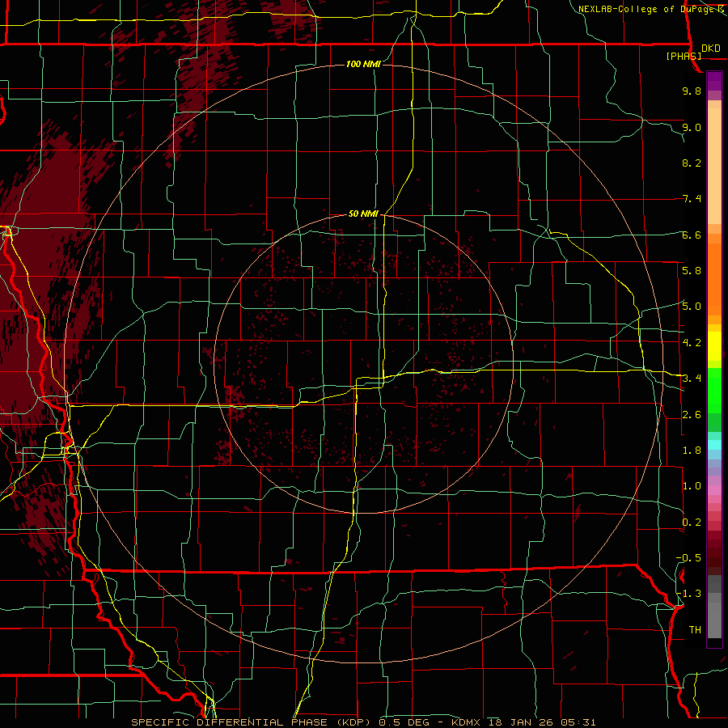Click the 5.8 value on the scale
This screenshot has height=728, width=728.
(692, 270)
